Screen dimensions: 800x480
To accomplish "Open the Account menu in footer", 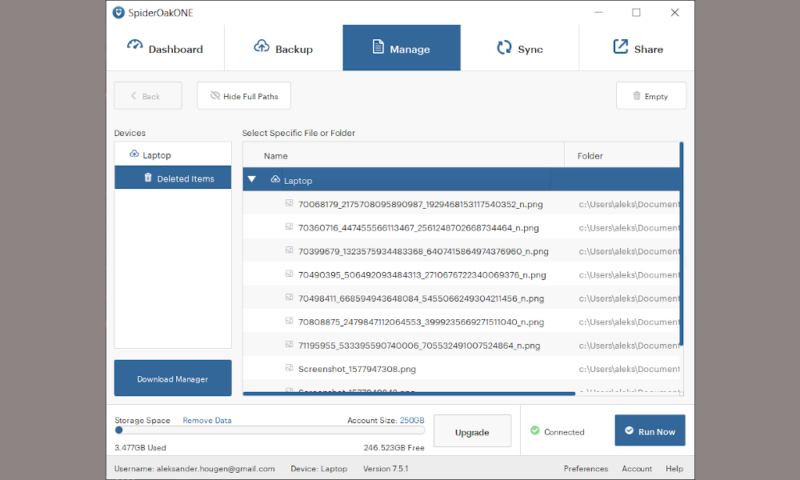I will pos(637,468).
